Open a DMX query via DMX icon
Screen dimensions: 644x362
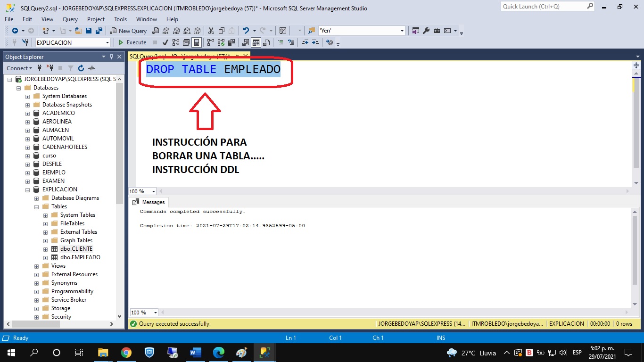coord(176,31)
